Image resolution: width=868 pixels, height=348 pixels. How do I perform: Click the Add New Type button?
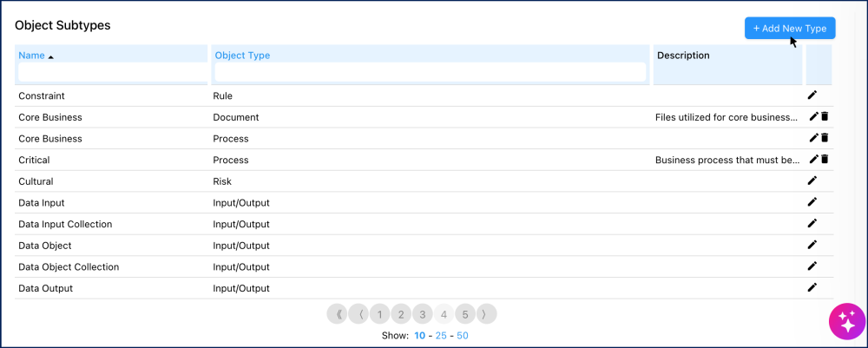(x=789, y=29)
